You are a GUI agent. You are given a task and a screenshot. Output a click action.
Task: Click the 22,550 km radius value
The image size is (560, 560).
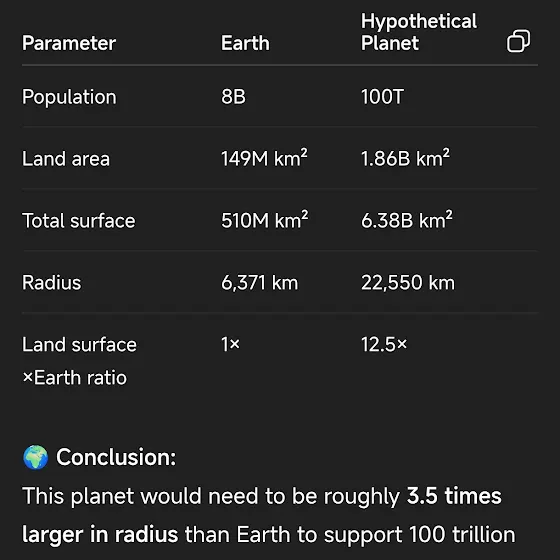(x=408, y=283)
